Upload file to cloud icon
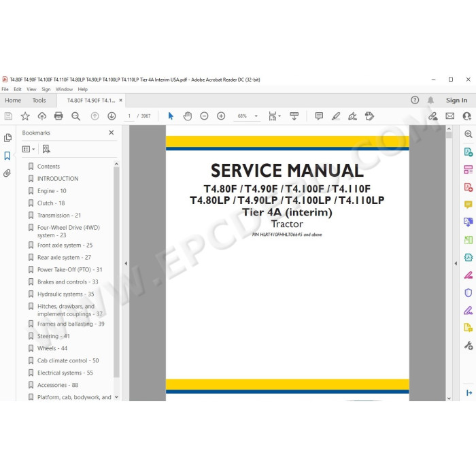This screenshot has height=476, width=476. tap(42, 116)
